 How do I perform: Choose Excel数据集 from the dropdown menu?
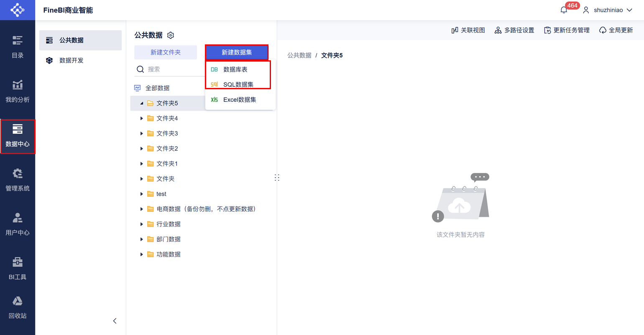coord(240,100)
